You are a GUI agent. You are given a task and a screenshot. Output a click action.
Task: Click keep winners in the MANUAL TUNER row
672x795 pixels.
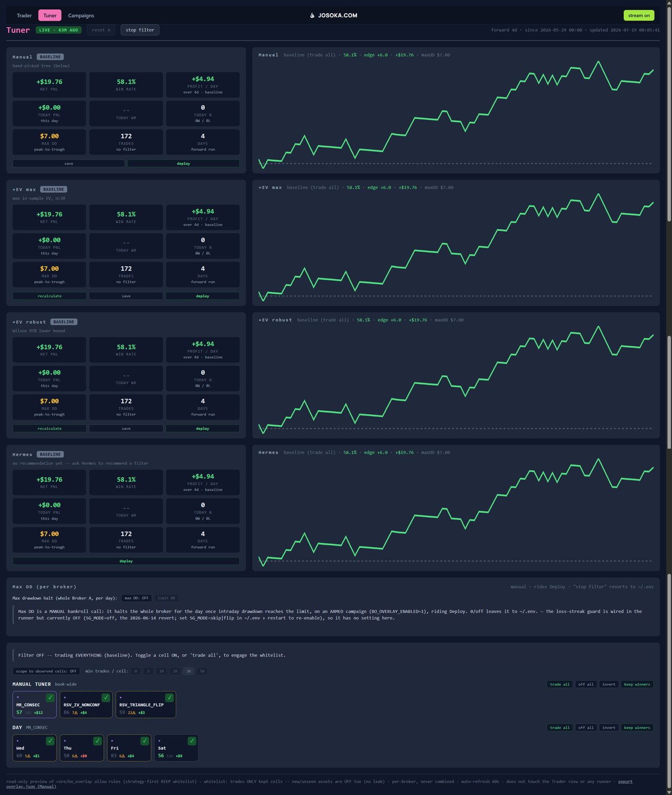click(x=637, y=684)
